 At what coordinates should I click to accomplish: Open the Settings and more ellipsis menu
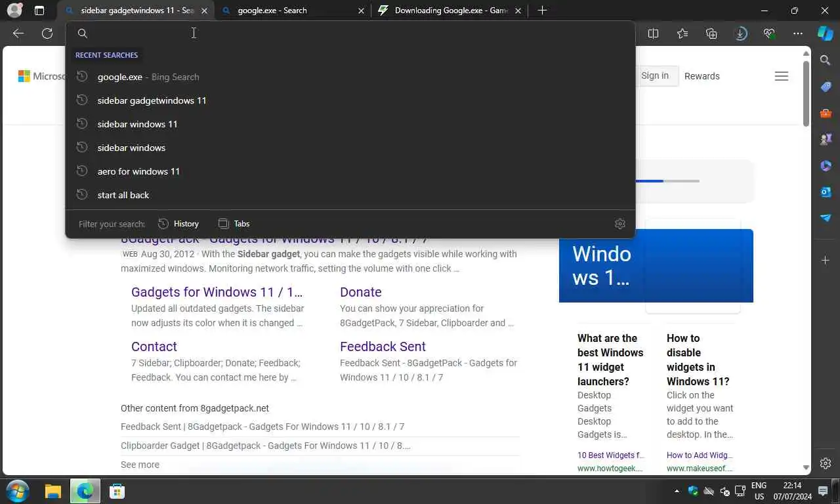[x=798, y=33]
